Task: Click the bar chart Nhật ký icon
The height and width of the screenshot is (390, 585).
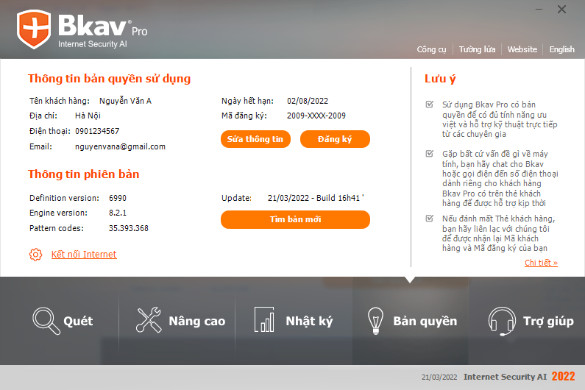Action: point(264,319)
